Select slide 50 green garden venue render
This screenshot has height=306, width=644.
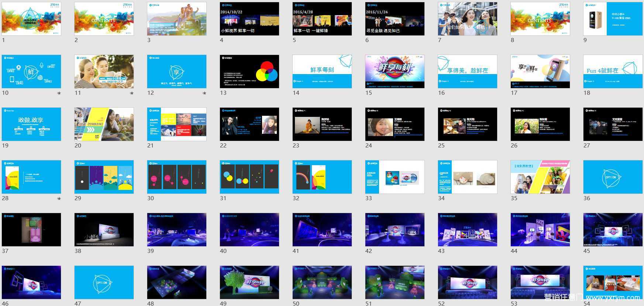click(322, 282)
